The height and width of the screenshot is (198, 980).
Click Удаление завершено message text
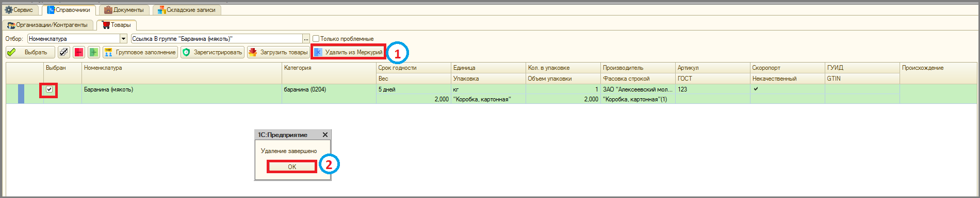tap(289, 151)
